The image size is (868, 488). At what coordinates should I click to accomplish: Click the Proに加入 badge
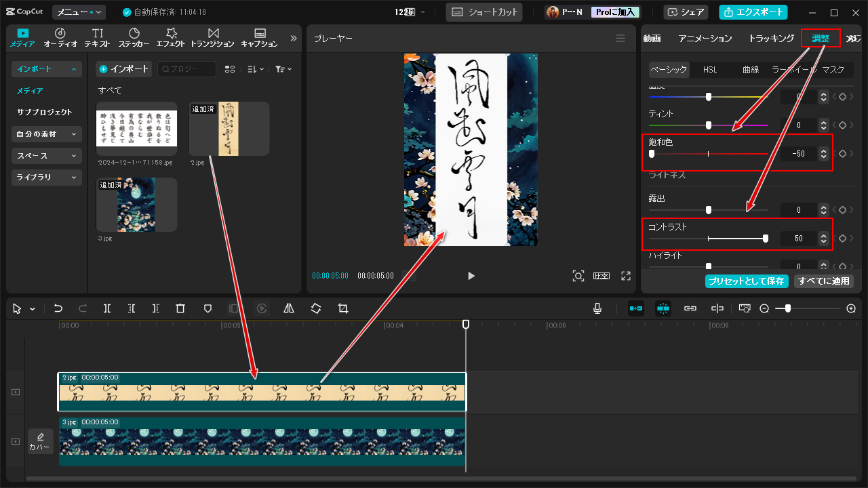614,12
